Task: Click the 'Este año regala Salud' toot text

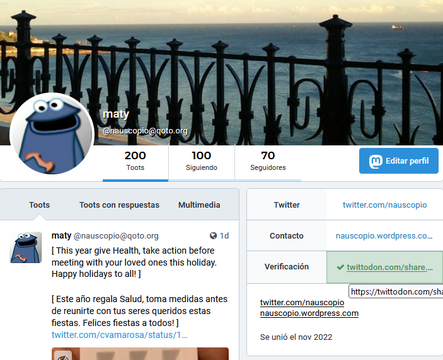Action: pos(139,311)
